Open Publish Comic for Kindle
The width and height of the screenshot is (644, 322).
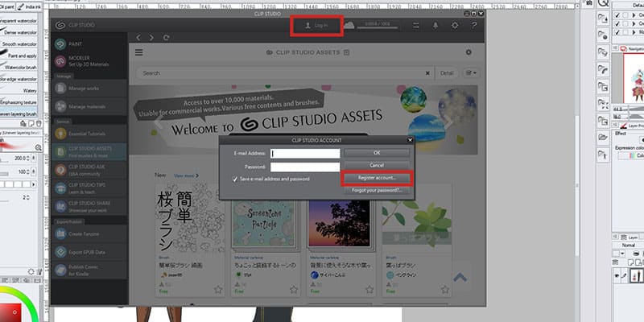[x=89, y=270]
